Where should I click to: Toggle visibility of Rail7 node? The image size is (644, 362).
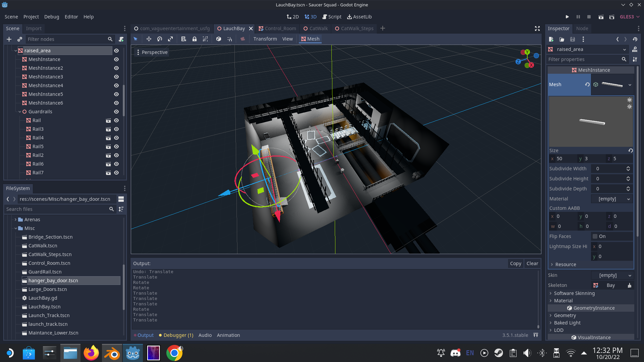(116, 173)
